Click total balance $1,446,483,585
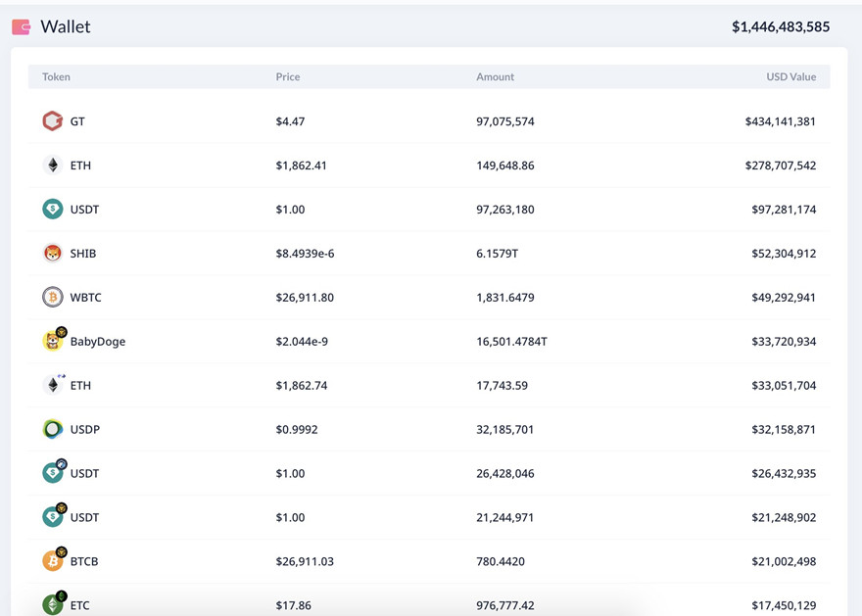This screenshot has width=862, height=616. point(781,26)
